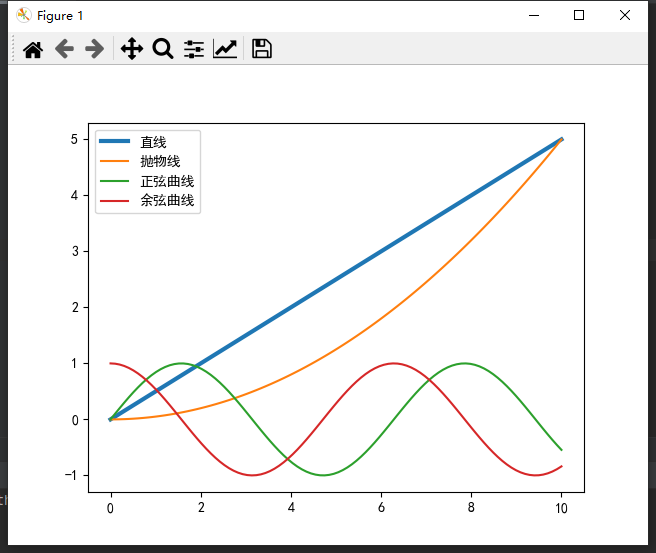Click the legend entry 直线
656x553 pixels.
coord(153,142)
